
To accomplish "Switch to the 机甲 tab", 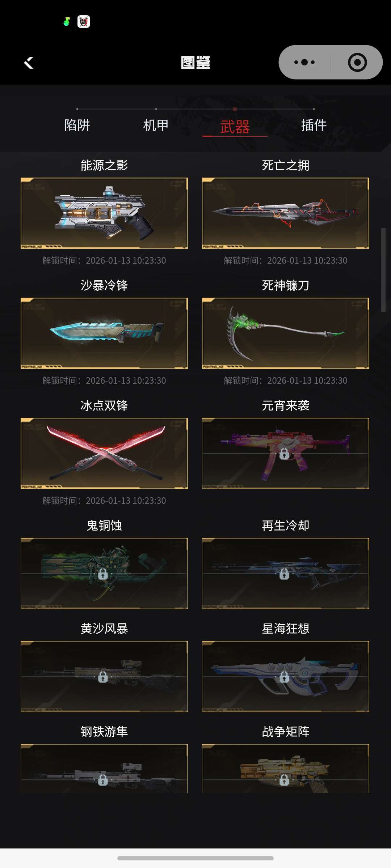I will [156, 125].
